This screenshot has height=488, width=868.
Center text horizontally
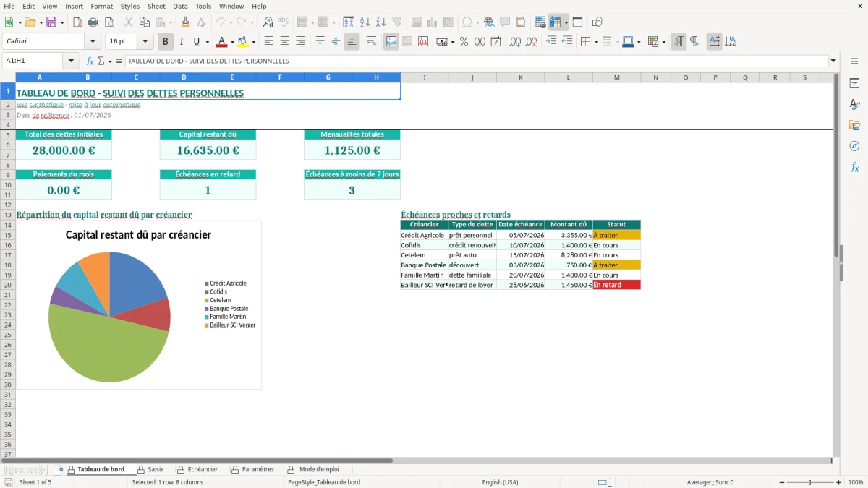coord(284,42)
